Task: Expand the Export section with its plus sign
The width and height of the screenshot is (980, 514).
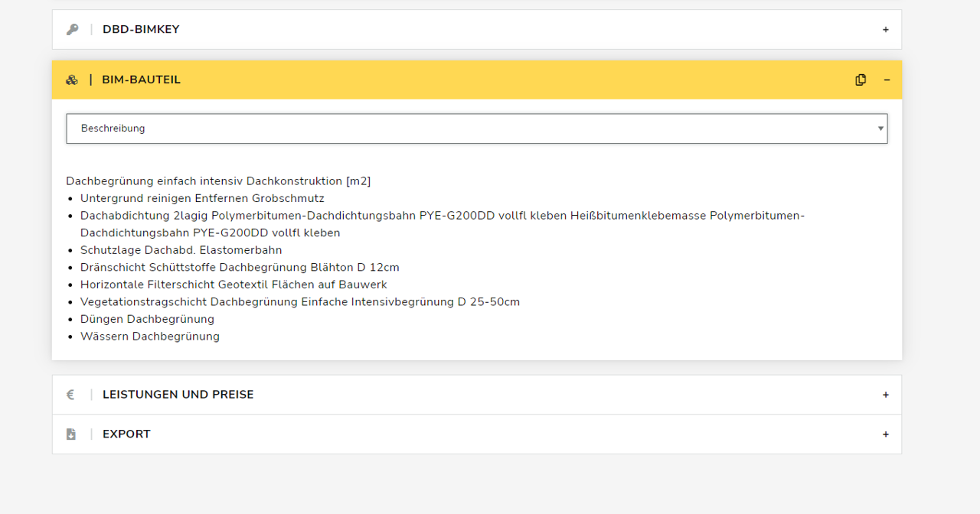Action: tap(886, 434)
